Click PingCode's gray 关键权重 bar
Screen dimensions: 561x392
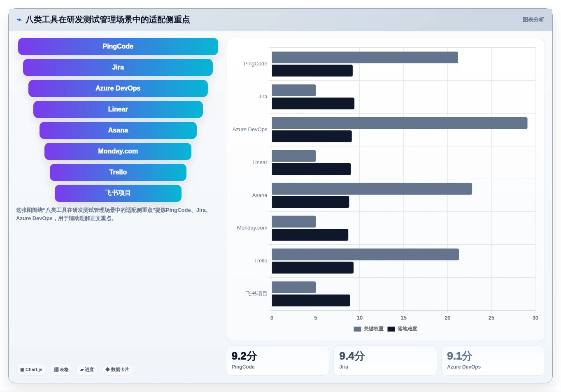click(365, 58)
